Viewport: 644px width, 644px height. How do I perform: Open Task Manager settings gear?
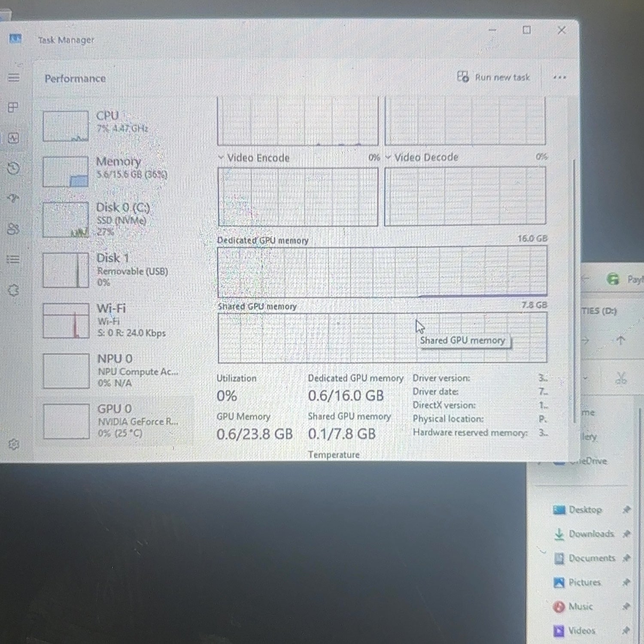click(14, 444)
